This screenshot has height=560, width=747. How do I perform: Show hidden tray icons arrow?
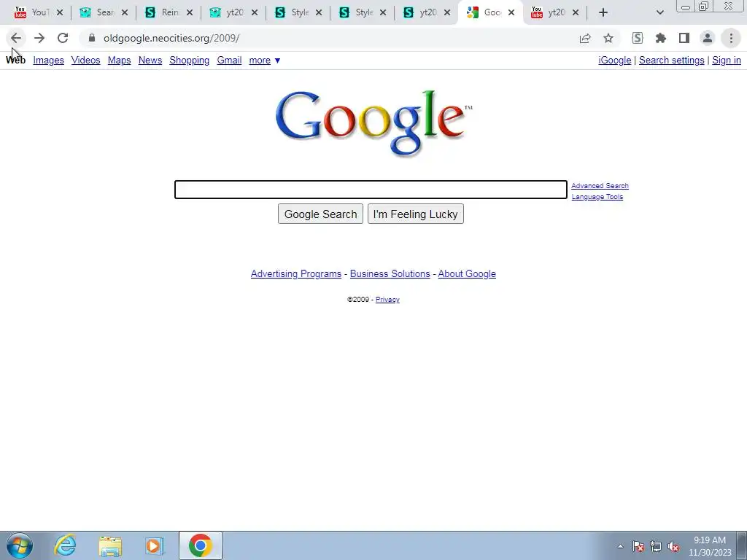pos(620,546)
